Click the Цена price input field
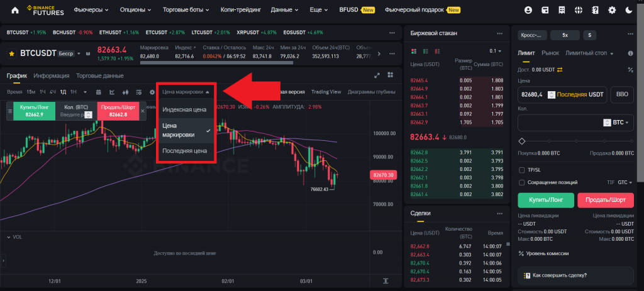The width and height of the screenshot is (644, 291). (x=562, y=94)
